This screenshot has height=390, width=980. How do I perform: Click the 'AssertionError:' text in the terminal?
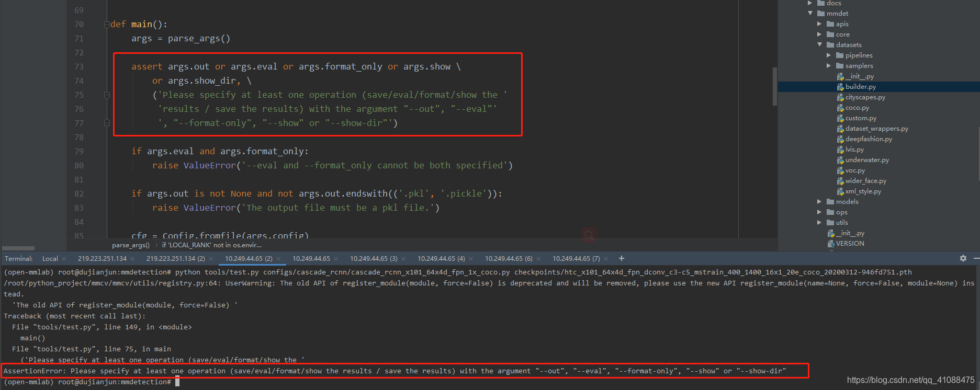tap(35, 371)
